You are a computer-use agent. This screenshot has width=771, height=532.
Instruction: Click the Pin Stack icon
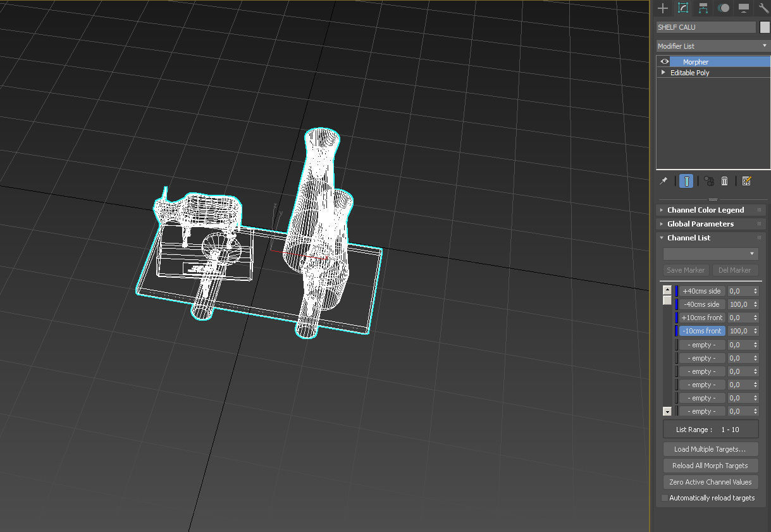[663, 181]
